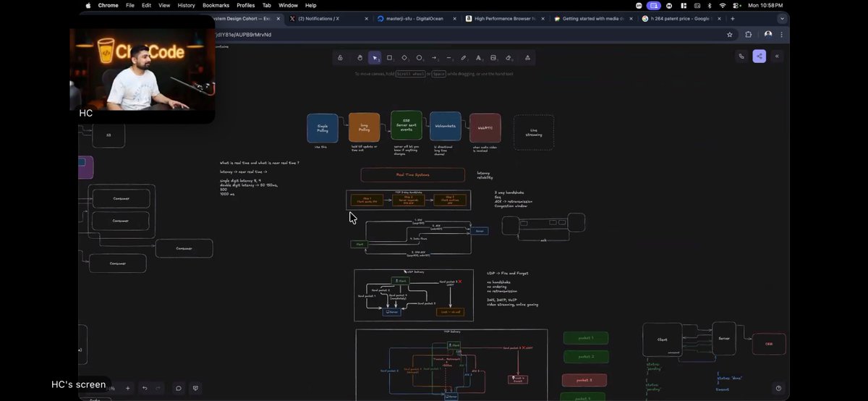The height and width of the screenshot is (401, 868).
Task: Open the Profiles menu
Action: (x=246, y=5)
